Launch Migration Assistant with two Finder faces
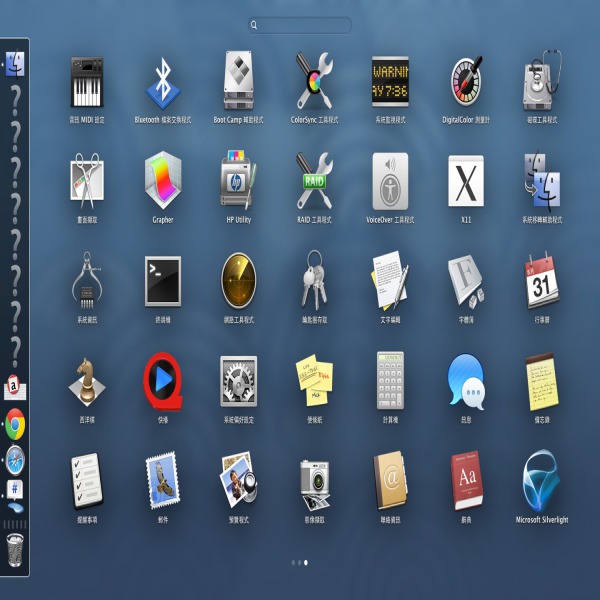Image resolution: width=600 pixels, height=600 pixels. pos(542,182)
